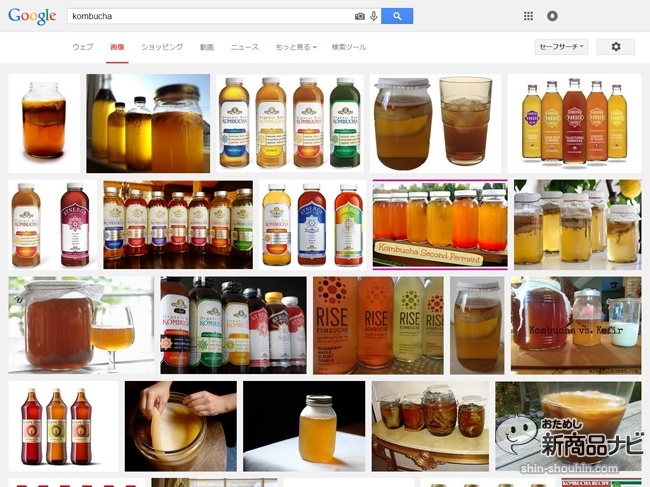Open cloth-covered jars with lemons thumbnail
Image resolution: width=650 pixels, height=487 pixels.
577,225
